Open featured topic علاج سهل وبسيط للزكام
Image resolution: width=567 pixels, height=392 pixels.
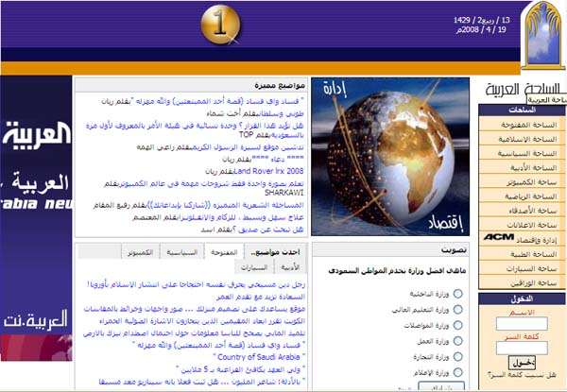[x=241, y=217]
